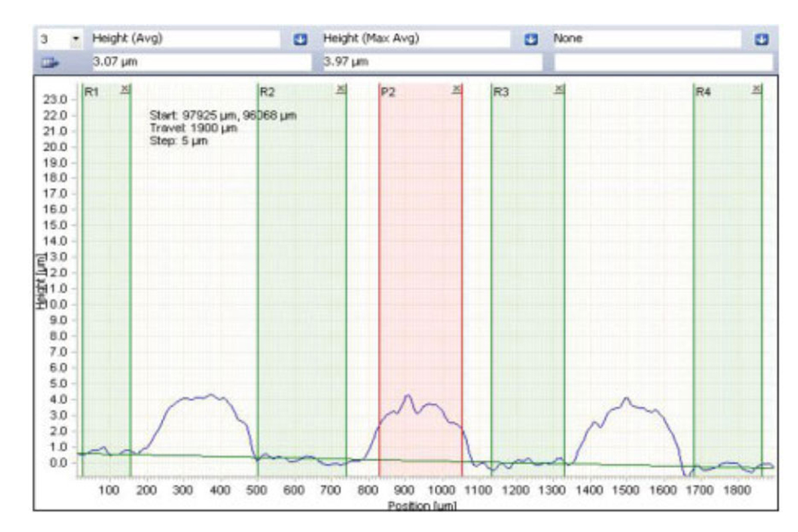Close the red P2 region
The width and height of the screenshot is (798, 532).
point(456,89)
